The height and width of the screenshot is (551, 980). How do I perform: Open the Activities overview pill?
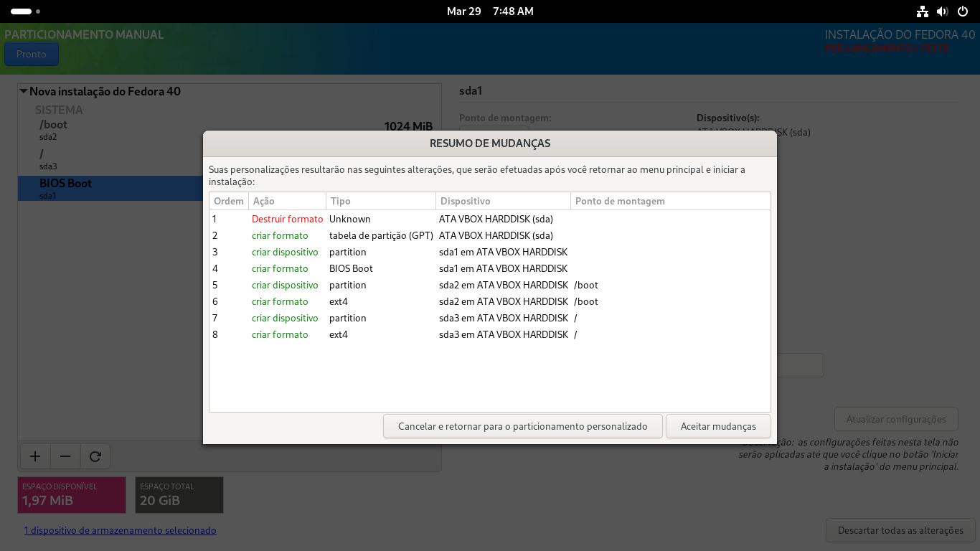[x=26, y=11]
